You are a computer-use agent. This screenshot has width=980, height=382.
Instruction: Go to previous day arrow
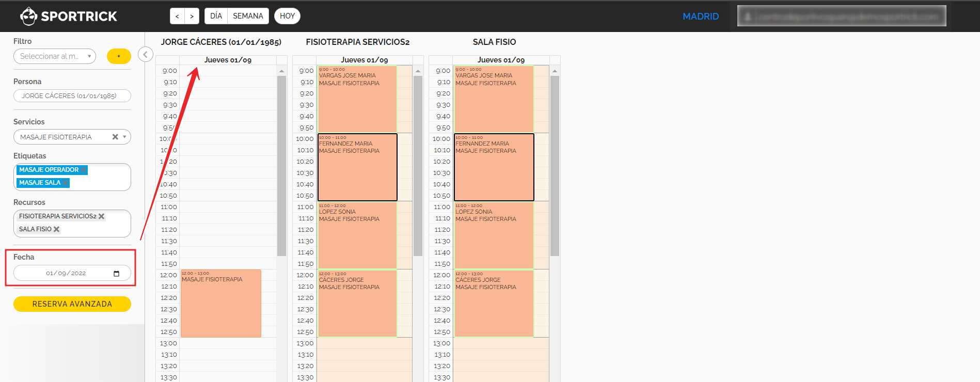coord(177,16)
